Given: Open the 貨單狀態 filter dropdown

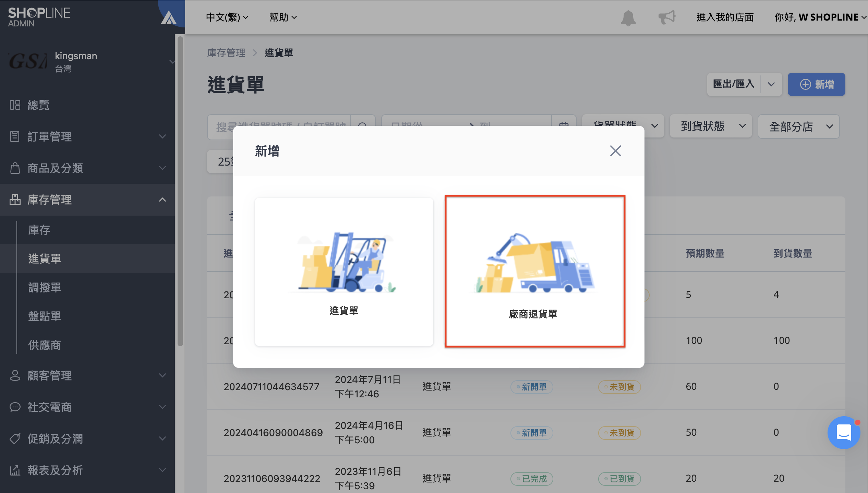Looking at the screenshot, I should pos(623,126).
